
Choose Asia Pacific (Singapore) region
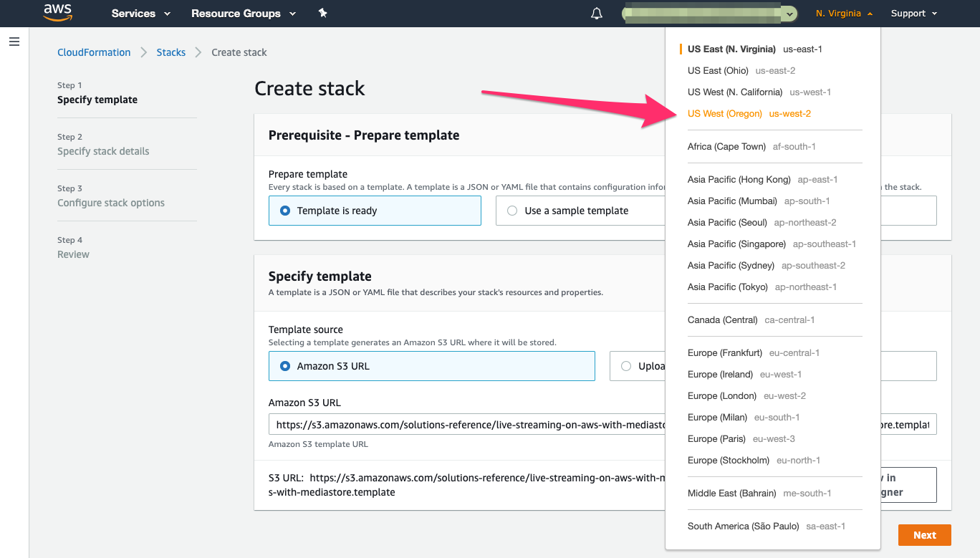[772, 244]
